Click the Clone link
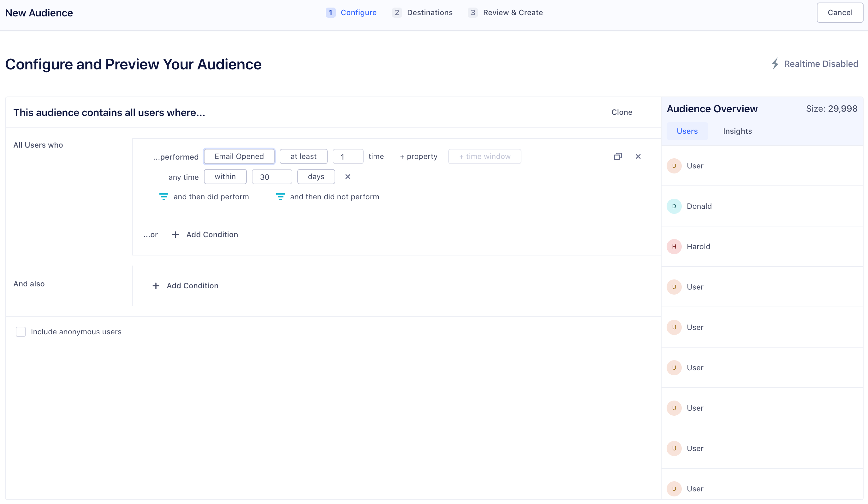This screenshot has width=868, height=504. (621, 112)
